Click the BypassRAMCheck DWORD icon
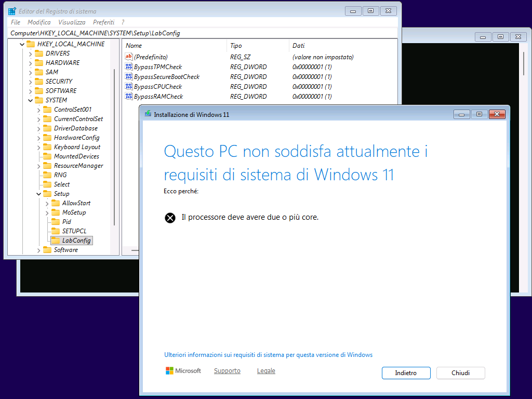This screenshot has width=532, height=399. [129, 97]
